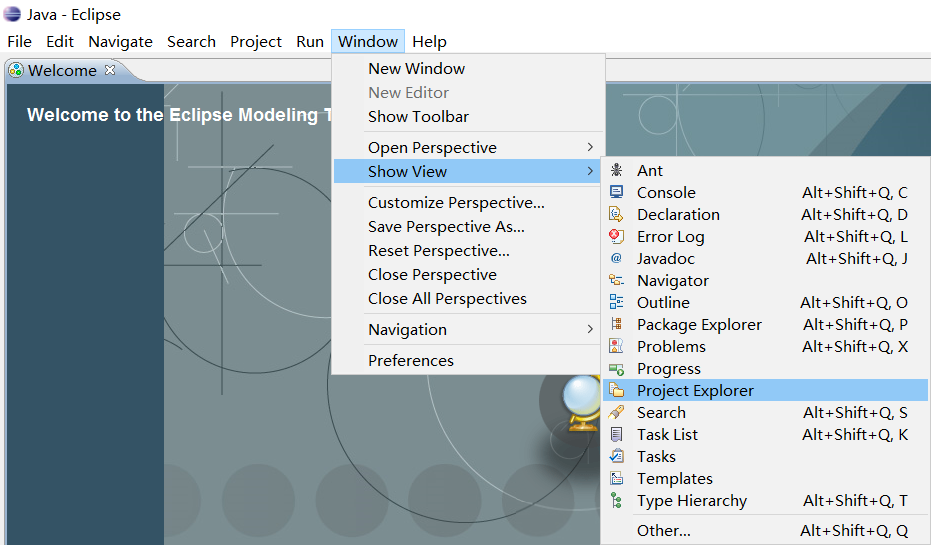Screen dimensions: 931x545
Task: Expand the Open Perspective submenu arrow
Action: pos(590,147)
